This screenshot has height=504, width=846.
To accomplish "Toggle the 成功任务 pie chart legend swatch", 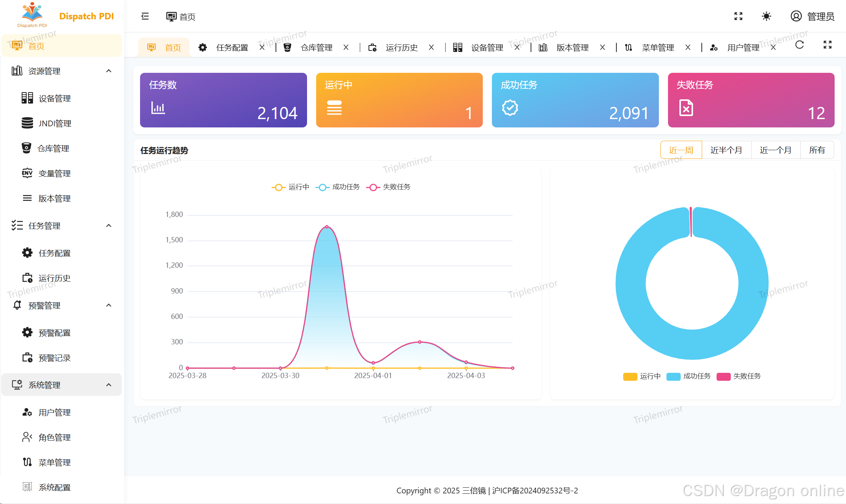I will 673,376.
